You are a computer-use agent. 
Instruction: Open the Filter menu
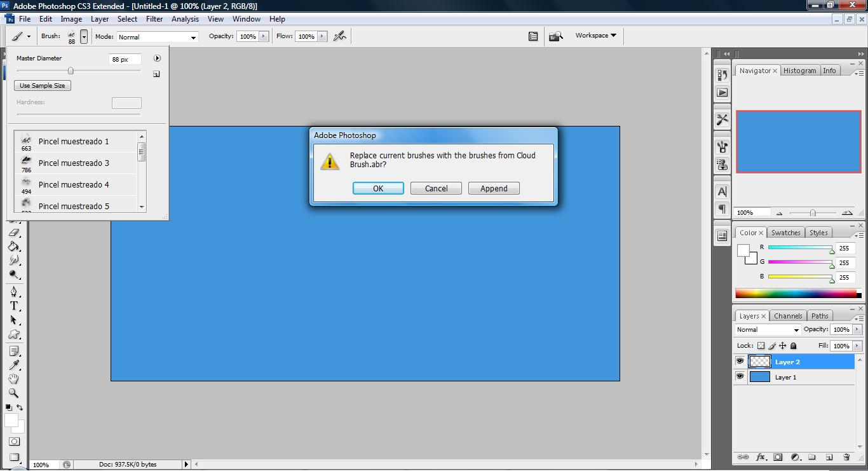pos(154,19)
